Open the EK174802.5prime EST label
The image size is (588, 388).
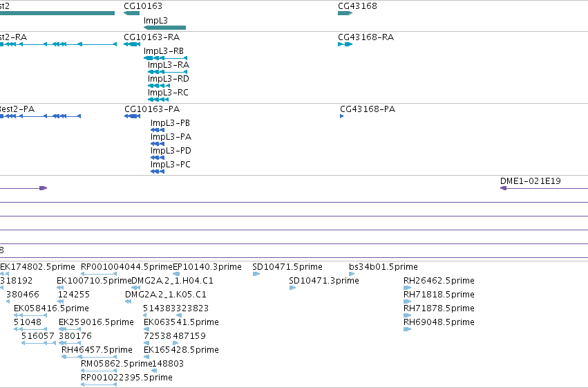click(x=37, y=267)
